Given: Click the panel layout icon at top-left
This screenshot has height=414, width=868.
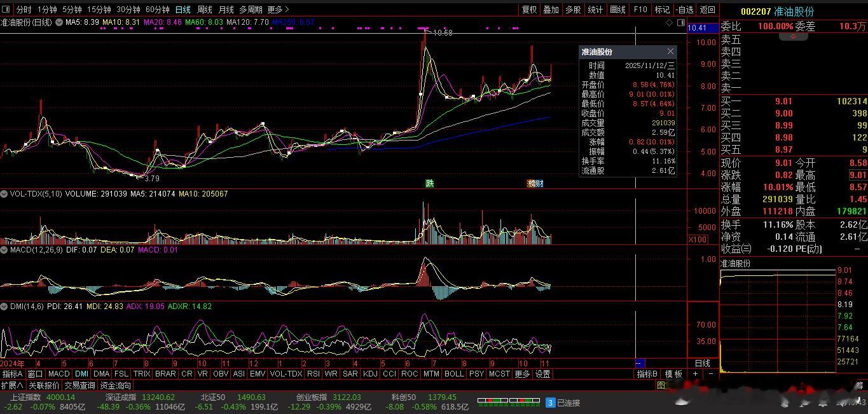Looking at the screenshot, I should 6,10.
